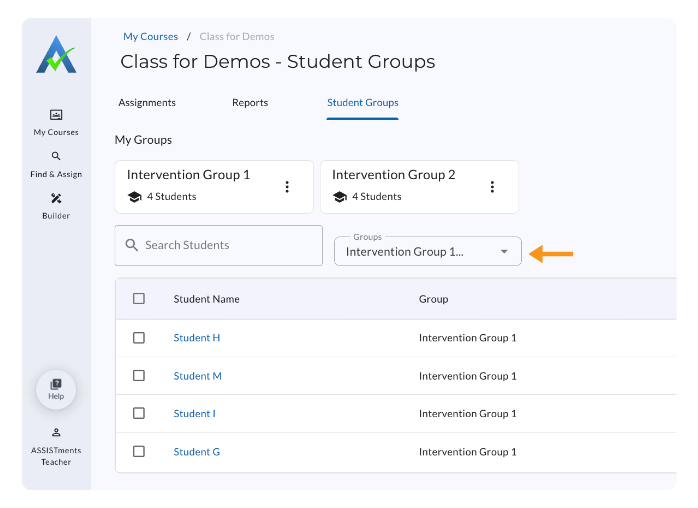
Task: Check the box for Student G
Action: [x=139, y=451]
